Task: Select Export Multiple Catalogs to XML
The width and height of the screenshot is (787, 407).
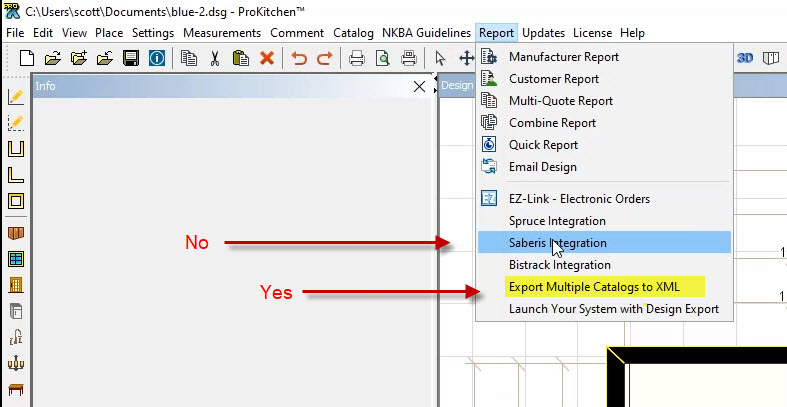Action: [x=594, y=287]
